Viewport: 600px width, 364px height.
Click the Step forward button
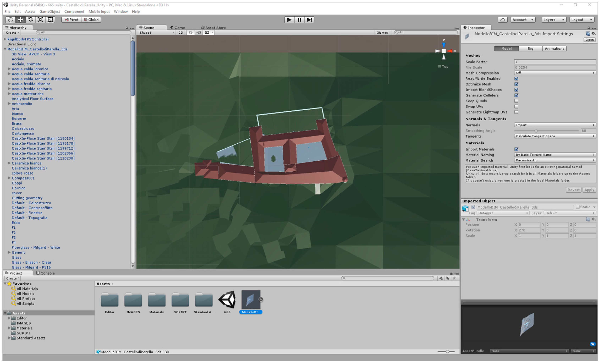pyautogui.click(x=309, y=20)
